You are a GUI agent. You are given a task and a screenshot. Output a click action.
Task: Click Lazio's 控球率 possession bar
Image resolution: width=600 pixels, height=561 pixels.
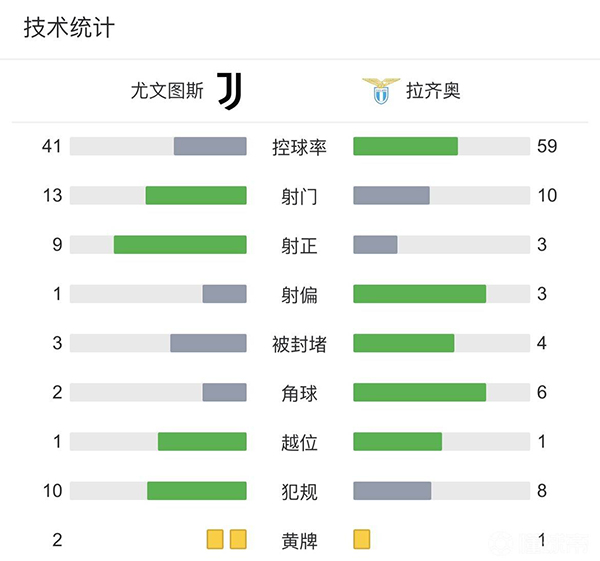coord(405,147)
